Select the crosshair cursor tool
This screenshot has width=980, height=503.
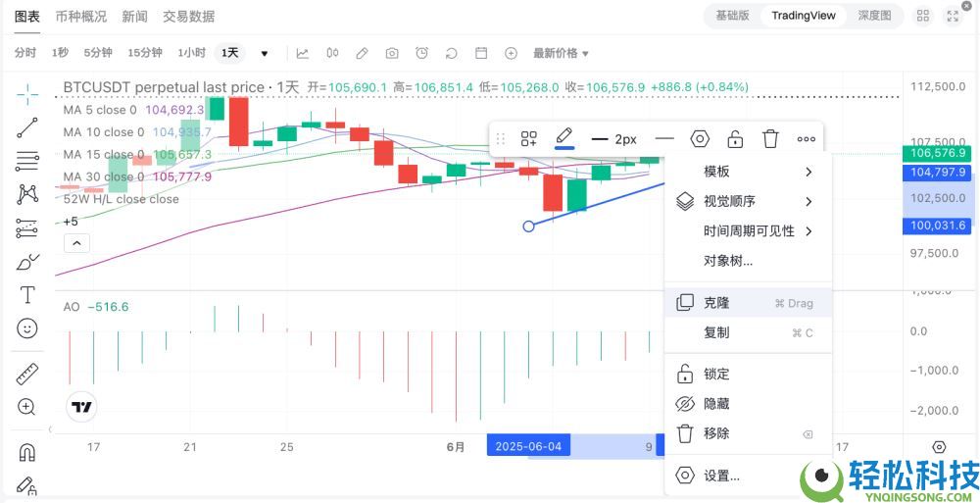[x=27, y=95]
